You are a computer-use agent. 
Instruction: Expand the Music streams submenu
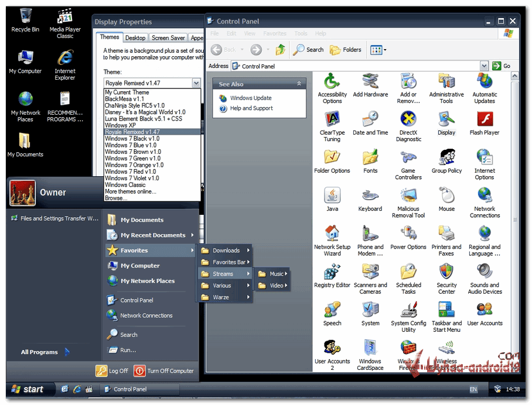click(x=272, y=274)
